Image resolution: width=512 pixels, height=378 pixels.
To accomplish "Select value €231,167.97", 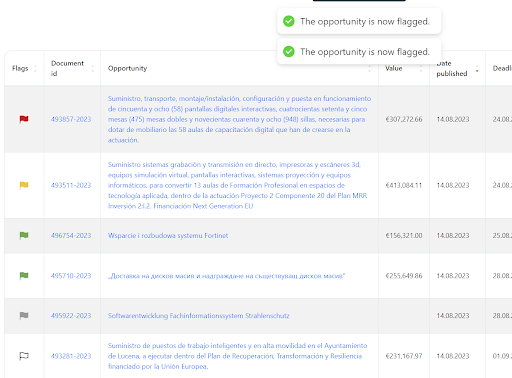I will pyautogui.click(x=404, y=356).
